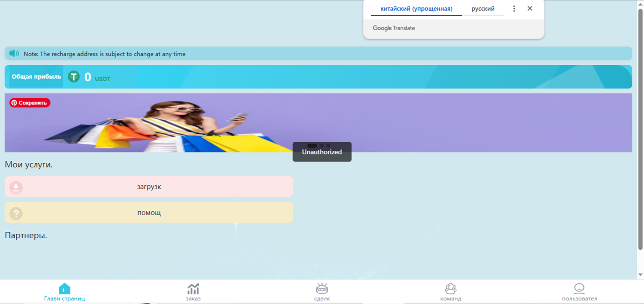
Task: Click the загрузк download service button
Action: pos(149,187)
